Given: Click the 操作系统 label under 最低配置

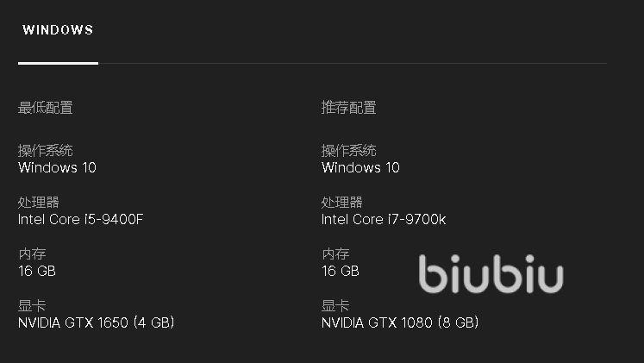Looking at the screenshot, I should tap(45, 151).
